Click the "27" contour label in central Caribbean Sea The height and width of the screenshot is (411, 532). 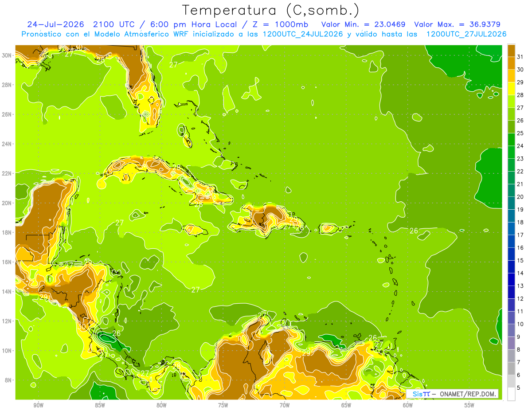tap(196, 290)
